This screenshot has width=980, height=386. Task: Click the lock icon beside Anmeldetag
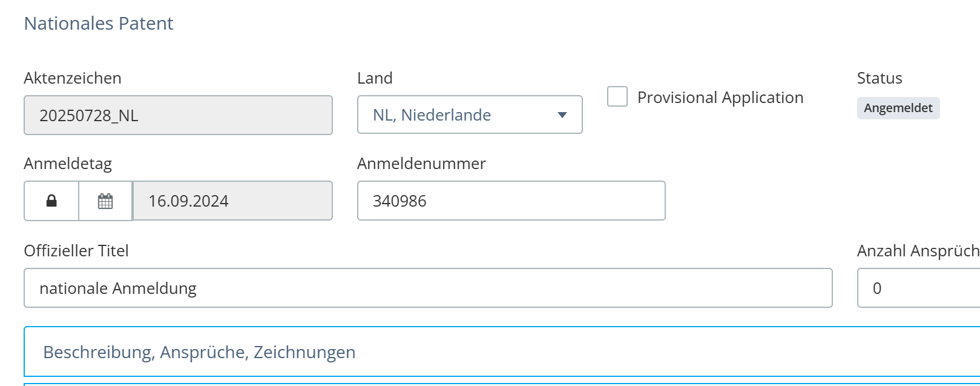[x=51, y=201]
